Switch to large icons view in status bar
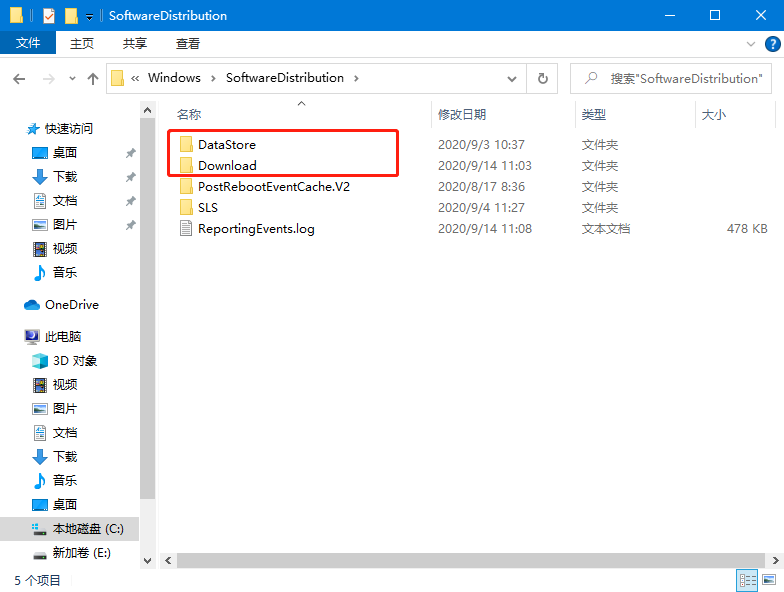Screen dimensions: 784x592 click(769, 580)
